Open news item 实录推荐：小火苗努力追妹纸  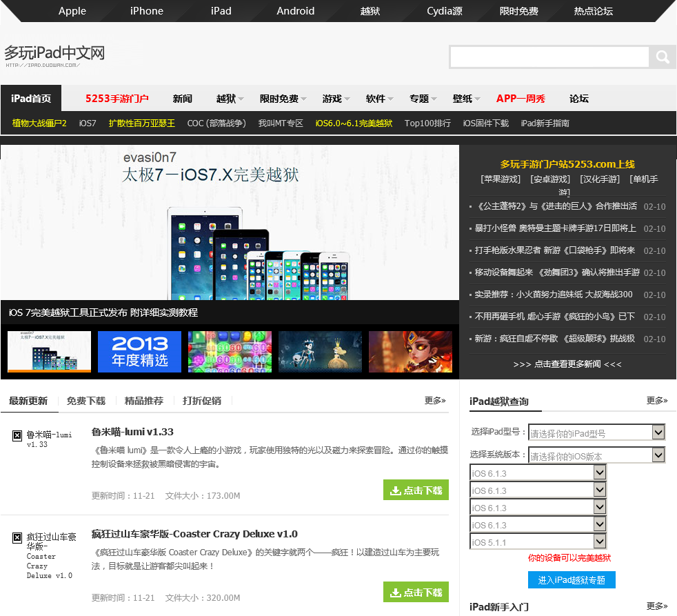tap(554, 295)
